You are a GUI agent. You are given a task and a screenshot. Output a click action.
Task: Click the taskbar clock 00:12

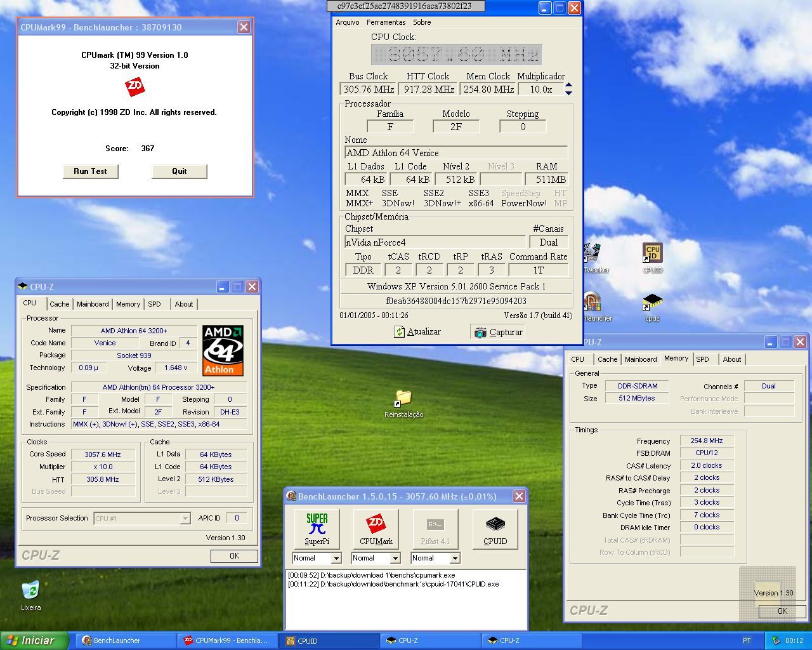794,641
